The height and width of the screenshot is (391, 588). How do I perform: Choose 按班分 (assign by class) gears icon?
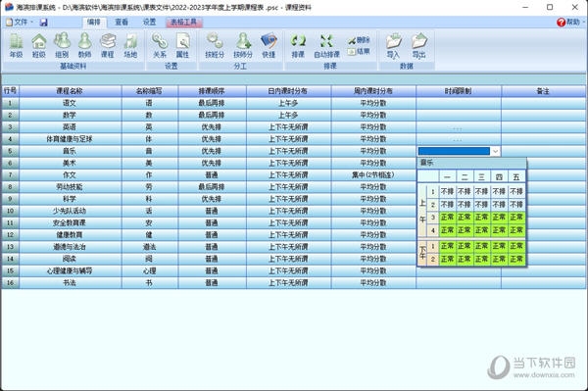pos(215,45)
